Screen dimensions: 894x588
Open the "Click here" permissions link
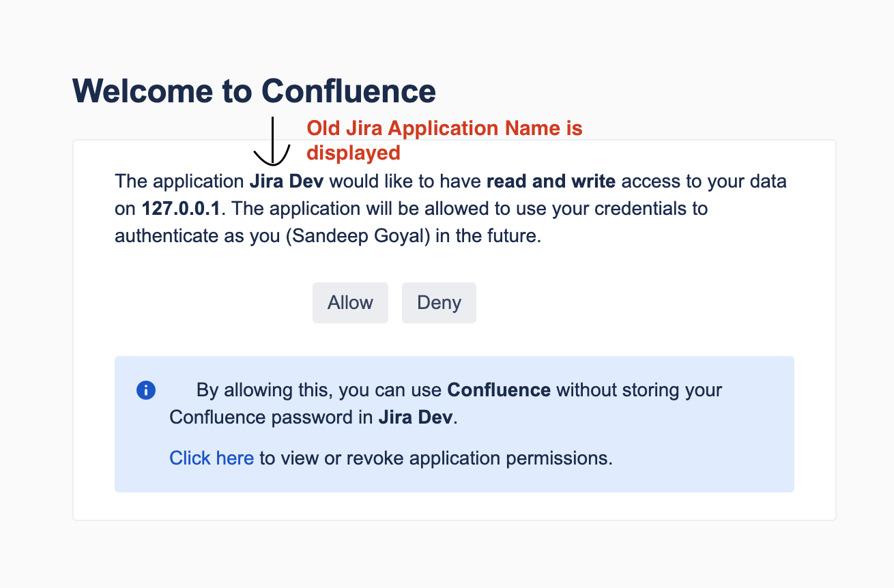[212, 458]
